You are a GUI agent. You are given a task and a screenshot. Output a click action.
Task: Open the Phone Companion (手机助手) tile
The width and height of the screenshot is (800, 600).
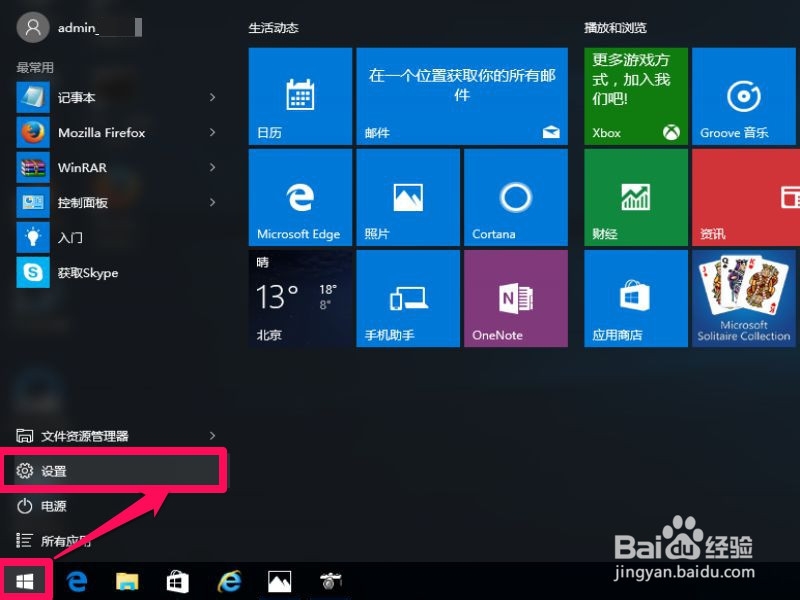click(x=408, y=298)
